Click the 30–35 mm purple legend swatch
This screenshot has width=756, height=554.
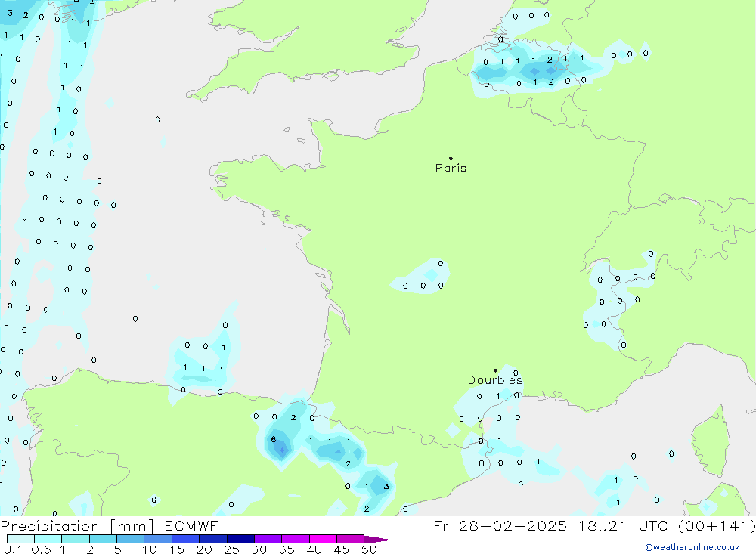click(x=268, y=539)
